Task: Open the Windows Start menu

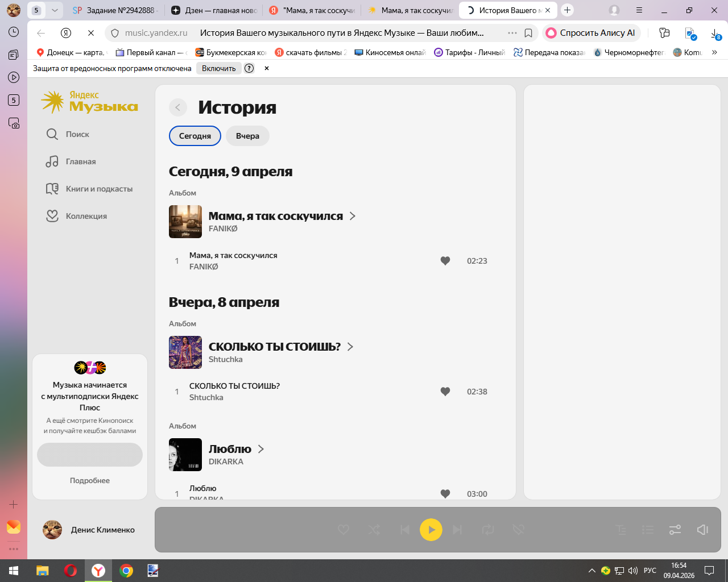Action: click(14, 571)
